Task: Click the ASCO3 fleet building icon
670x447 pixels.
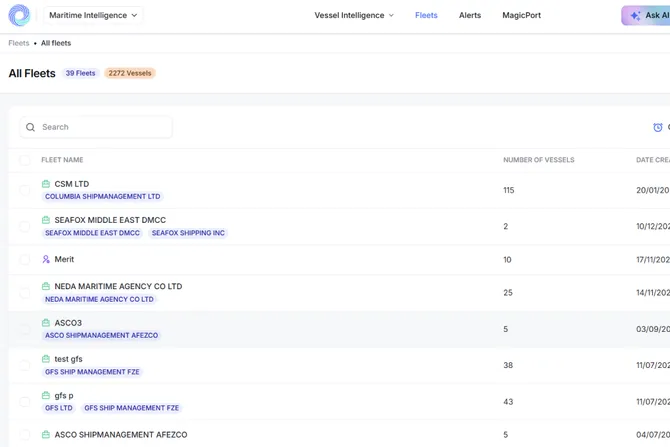Action: [x=46, y=323]
